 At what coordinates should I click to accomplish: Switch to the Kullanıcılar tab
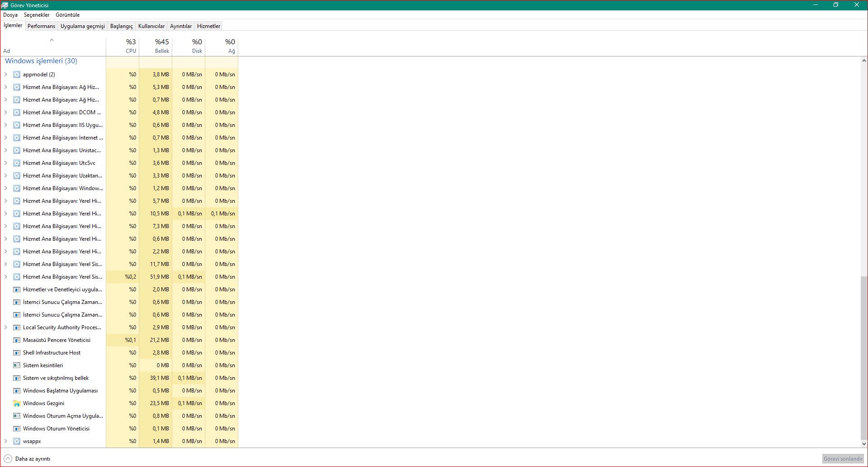pos(151,26)
